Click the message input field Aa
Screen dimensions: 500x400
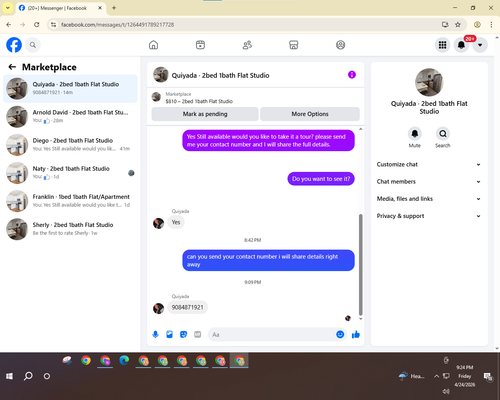[272, 334]
